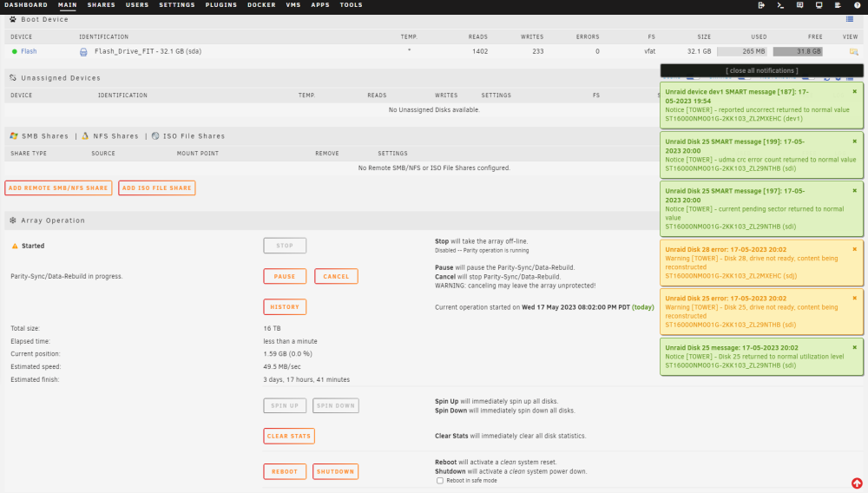Screen dimensions: 868x493
Task: Dismiss the Disk 25 SMART message [199] notification
Action: coord(855,141)
